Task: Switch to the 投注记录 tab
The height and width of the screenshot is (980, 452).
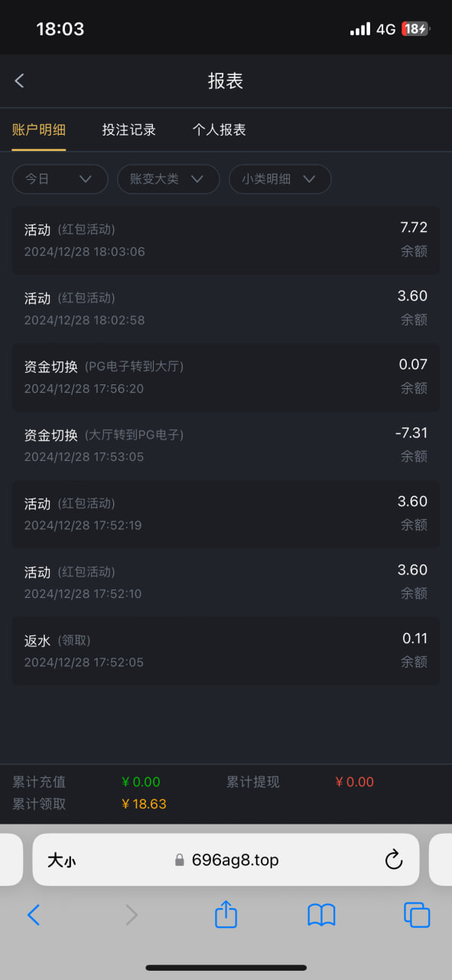Action: pos(129,130)
